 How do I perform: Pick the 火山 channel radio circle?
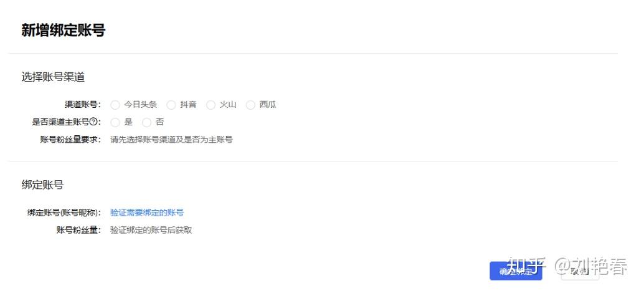[211, 105]
